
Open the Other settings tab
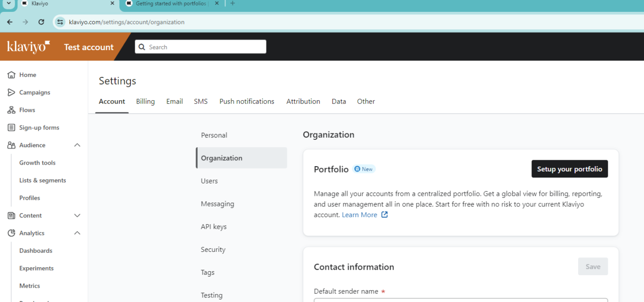click(366, 101)
